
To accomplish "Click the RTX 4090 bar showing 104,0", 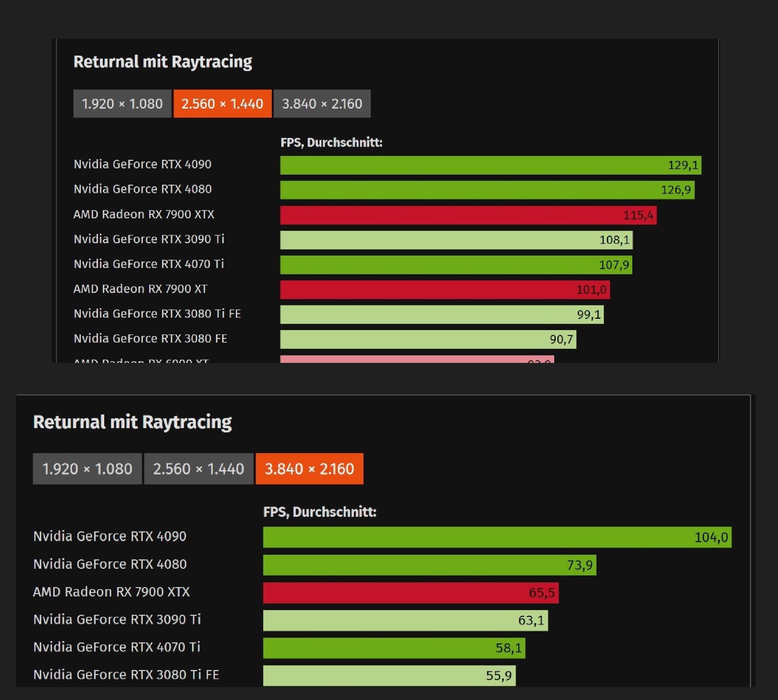I will point(497,537).
